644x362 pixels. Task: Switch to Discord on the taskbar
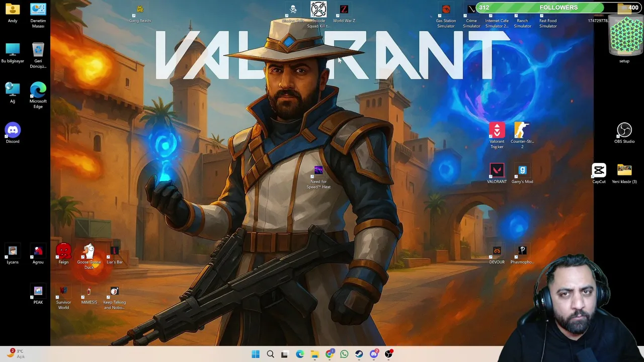point(374,354)
